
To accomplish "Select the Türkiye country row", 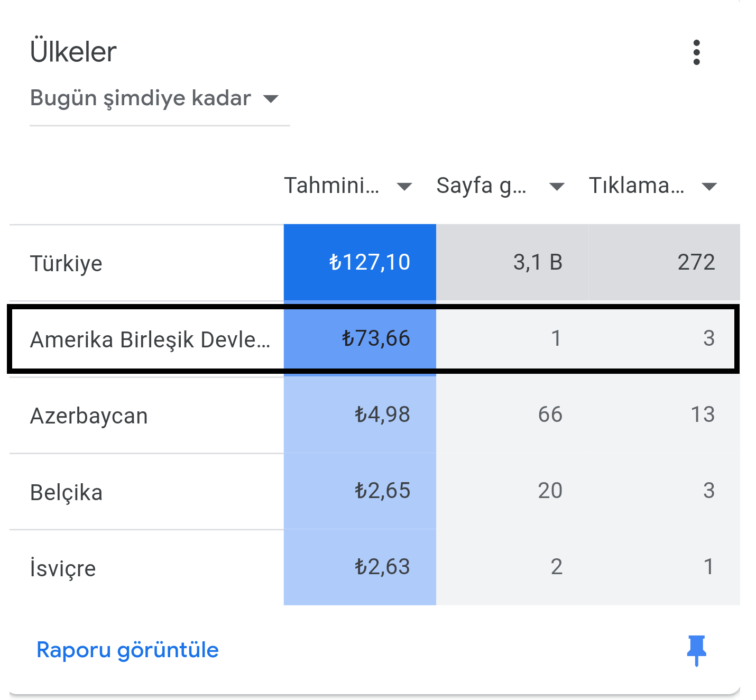I will pos(374,263).
